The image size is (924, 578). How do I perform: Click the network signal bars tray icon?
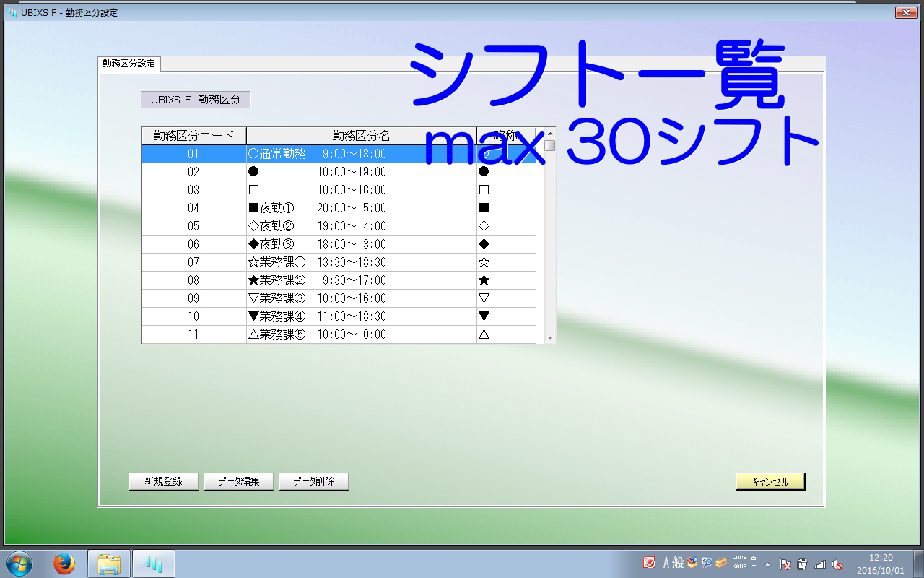pyautogui.click(x=820, y=564)
